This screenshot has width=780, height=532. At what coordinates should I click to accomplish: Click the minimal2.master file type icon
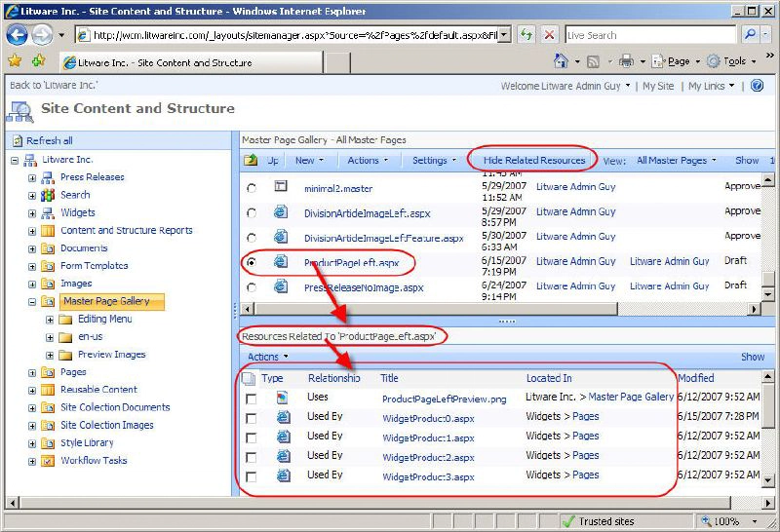point(281,186)
